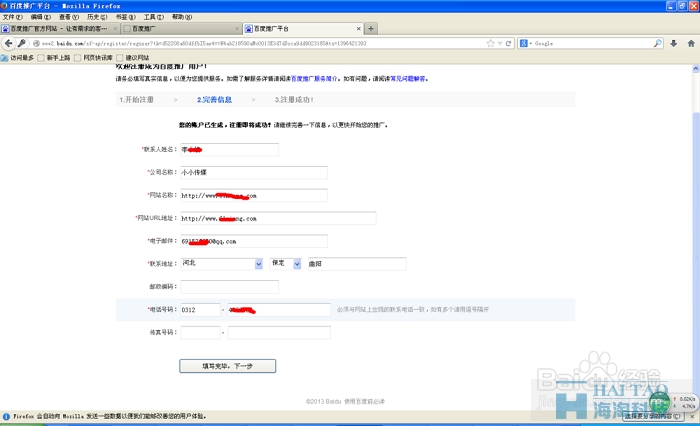This screenshot has width=700, height=426.
Task: Click the 访问最多 bookmark icon
Action: [6, 58]
